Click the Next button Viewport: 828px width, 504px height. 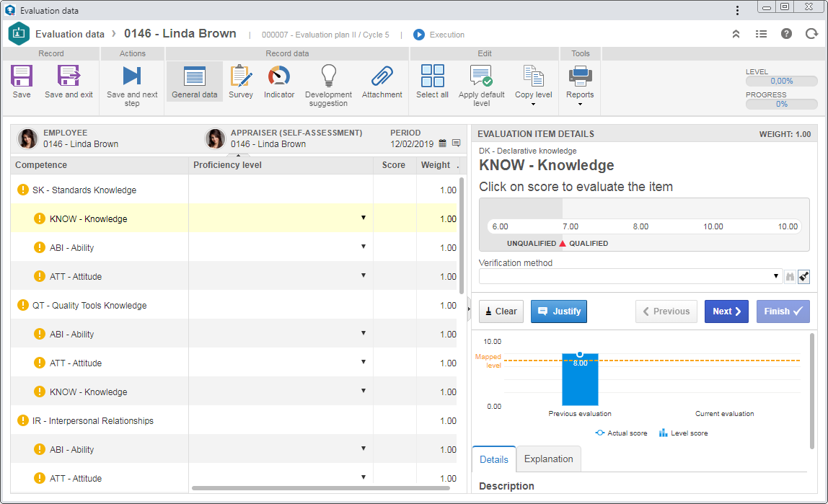click(726, 311)
